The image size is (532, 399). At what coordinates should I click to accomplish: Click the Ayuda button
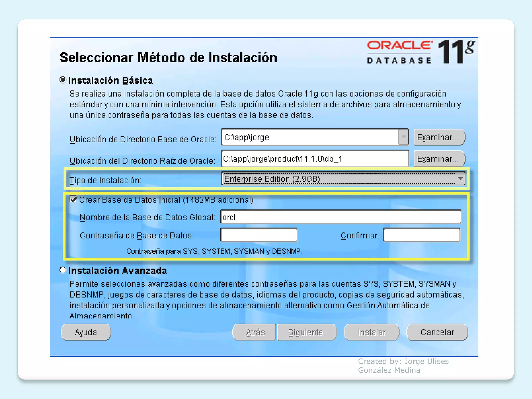coord(86,332)
